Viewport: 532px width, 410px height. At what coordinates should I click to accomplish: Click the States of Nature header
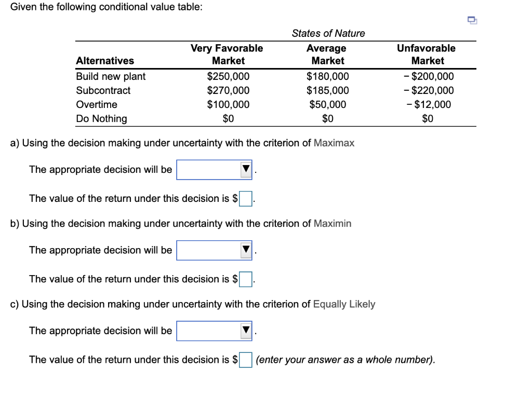[328, 33]
